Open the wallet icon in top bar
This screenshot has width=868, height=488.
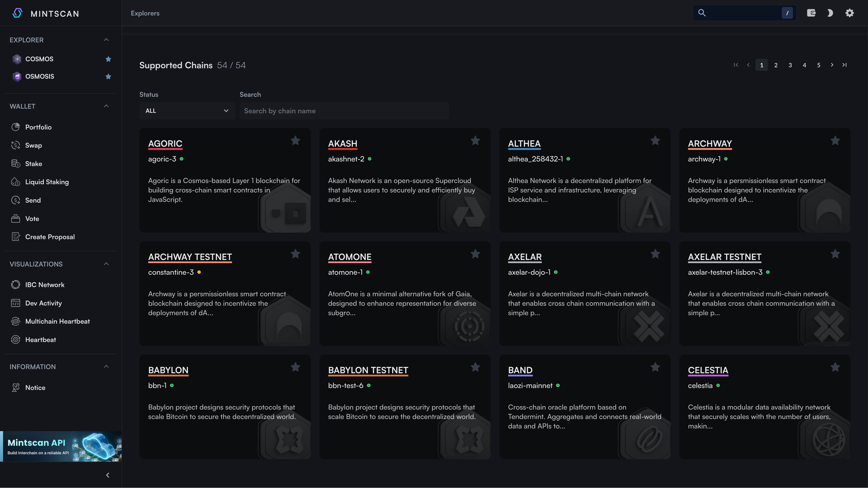coord(811,13)
